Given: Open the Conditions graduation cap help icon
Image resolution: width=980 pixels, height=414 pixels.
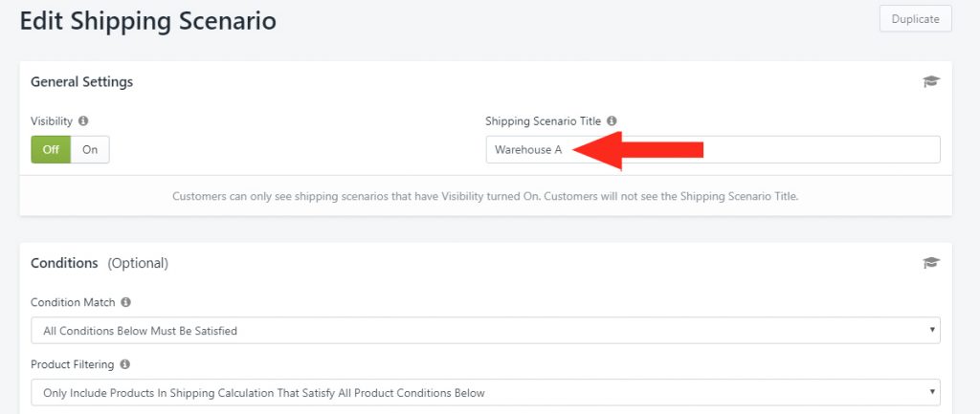Looking at the screenshot, I should pos(931,263).
